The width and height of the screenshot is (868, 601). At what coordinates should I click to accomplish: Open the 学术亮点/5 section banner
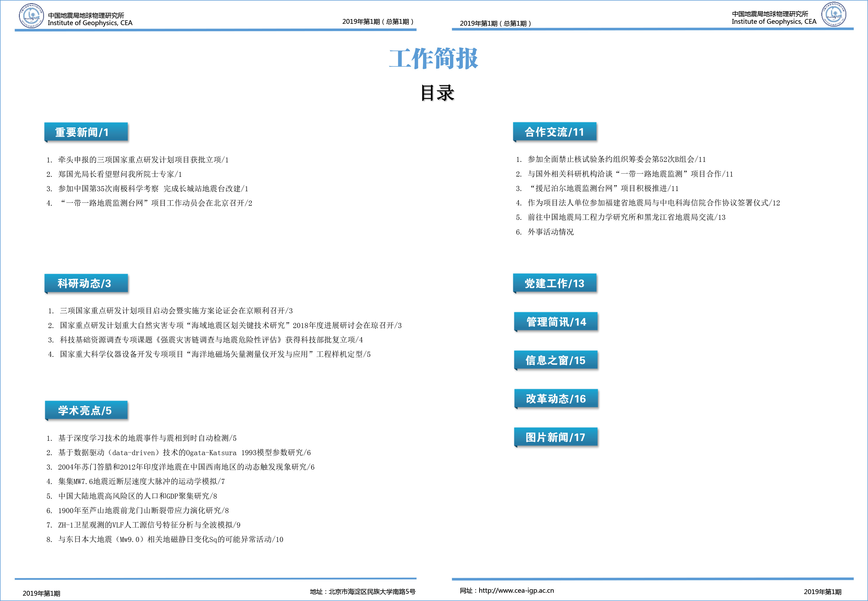click(86, 411)
